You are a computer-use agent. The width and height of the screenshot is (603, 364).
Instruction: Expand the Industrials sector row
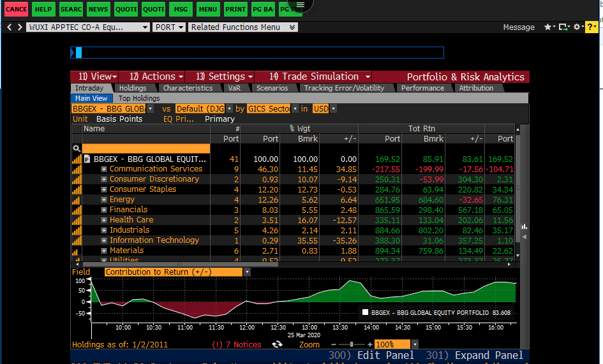pyautogui.click(x=104, y=230)
